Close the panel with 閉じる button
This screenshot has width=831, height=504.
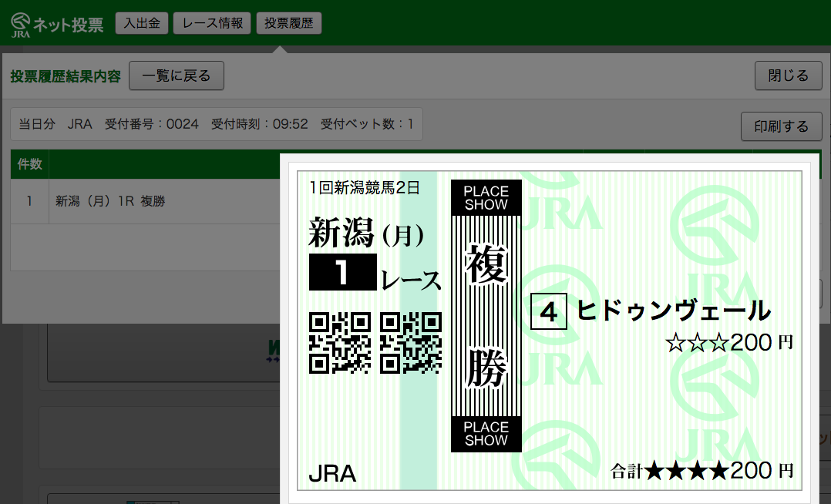point(788,76)
